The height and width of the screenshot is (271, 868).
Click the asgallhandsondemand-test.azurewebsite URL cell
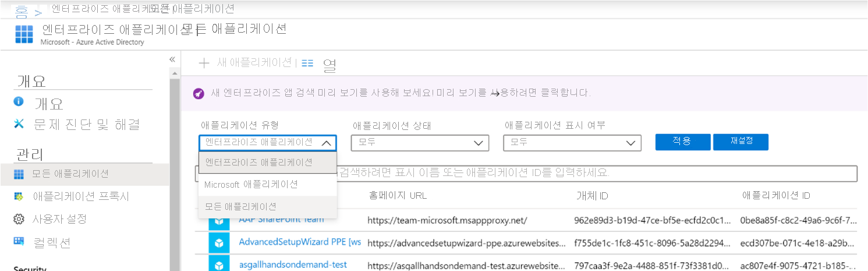(466, 266)
